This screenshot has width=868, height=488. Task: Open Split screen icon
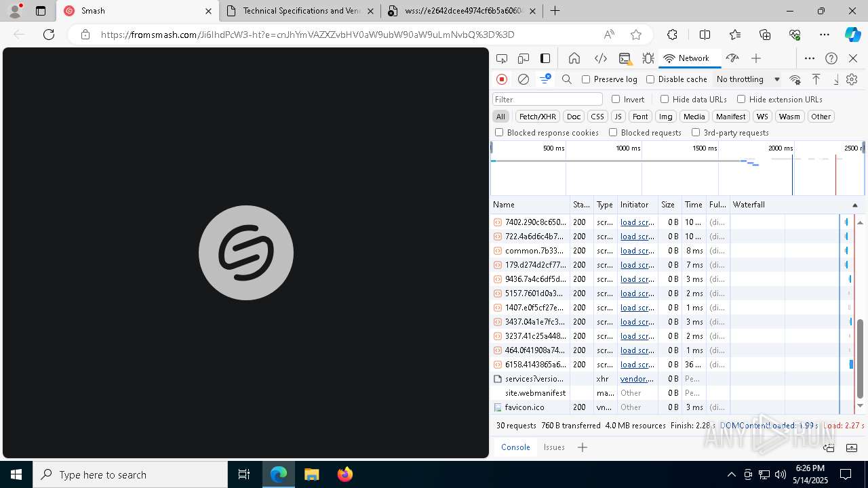point(705,35)
